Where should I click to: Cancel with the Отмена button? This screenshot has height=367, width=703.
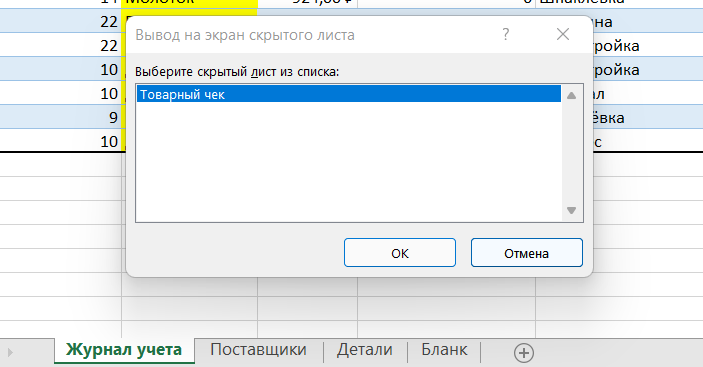(526, 253)
